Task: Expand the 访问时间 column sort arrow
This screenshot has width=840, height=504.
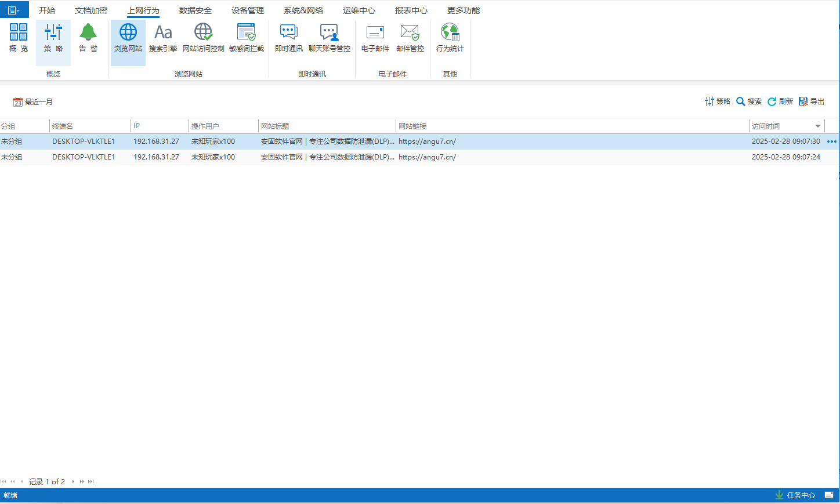Action: click(818, 126)
